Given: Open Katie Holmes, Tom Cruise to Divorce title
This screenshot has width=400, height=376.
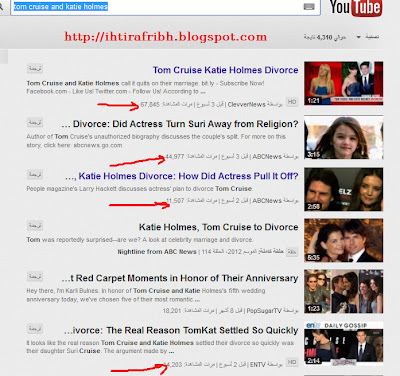Looking at the screenshot, I should coord(219,227).
